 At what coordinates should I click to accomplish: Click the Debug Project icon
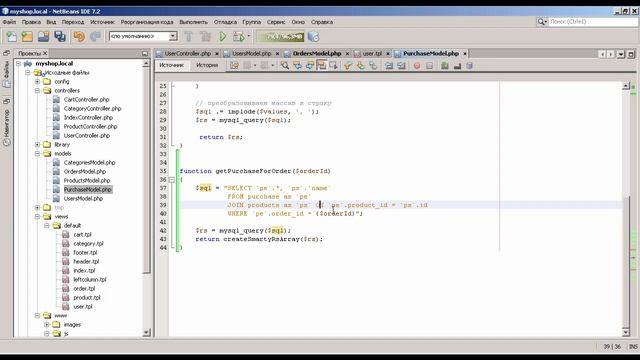238,37
